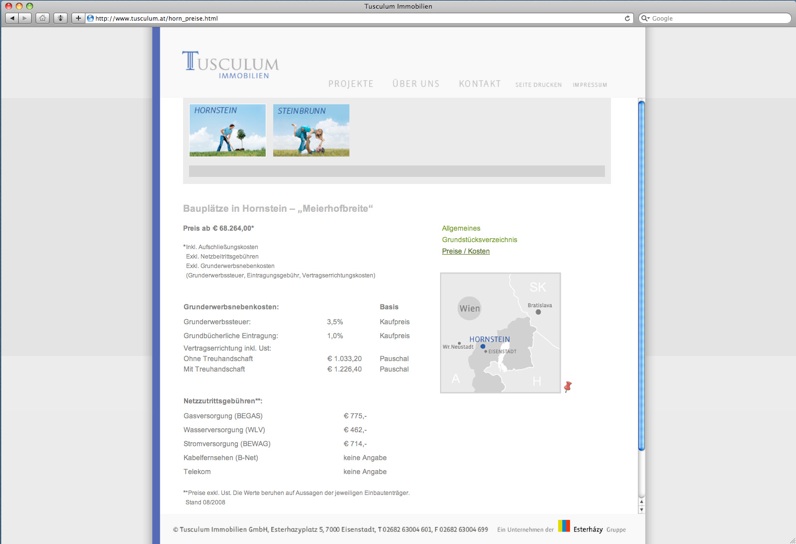
Task: Select the Steinbrunn project thumbnail
Action: [x=311, y=130]
